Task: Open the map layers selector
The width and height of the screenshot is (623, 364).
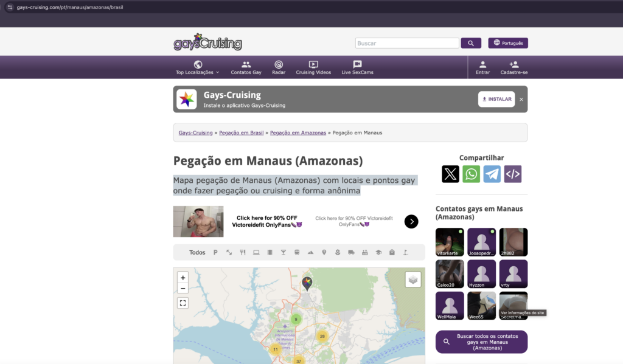Action: 413,280
